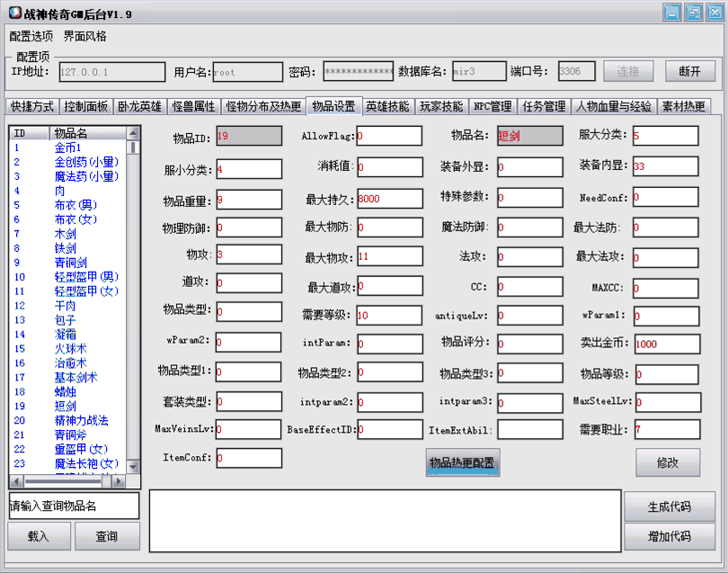
Task: Select item 重盔甲(女) in the list
Action: coord(67,450)
